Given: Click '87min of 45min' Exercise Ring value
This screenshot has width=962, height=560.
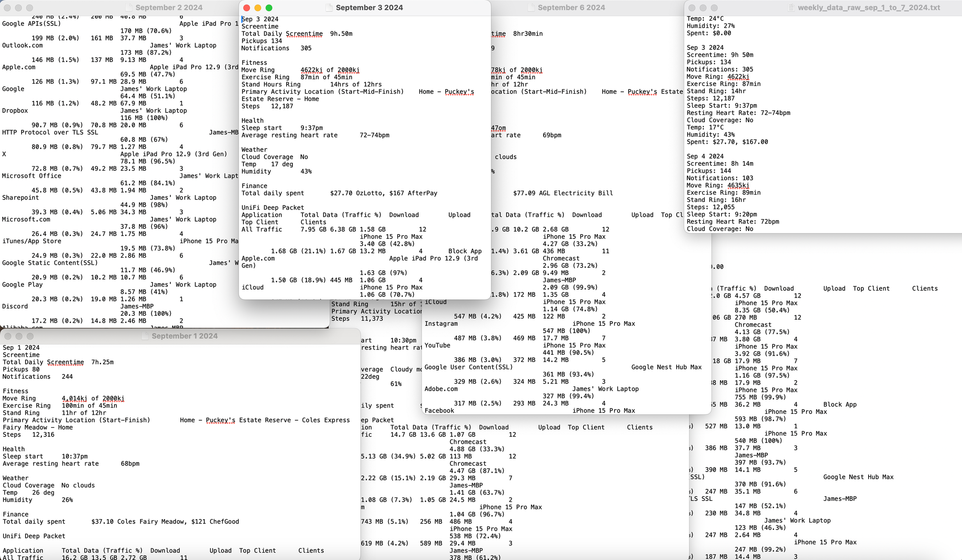Looking at the screenshot, I should (x=327, y=77).
